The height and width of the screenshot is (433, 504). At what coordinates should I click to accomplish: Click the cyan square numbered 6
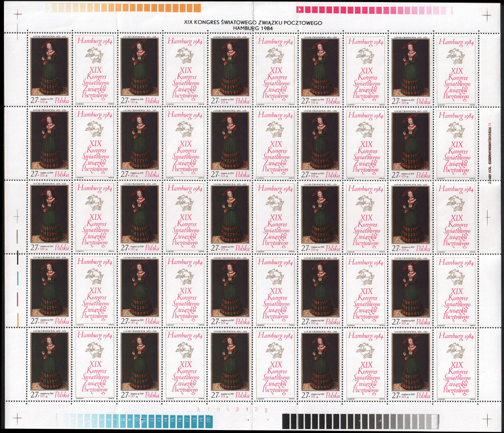point(108,421)
